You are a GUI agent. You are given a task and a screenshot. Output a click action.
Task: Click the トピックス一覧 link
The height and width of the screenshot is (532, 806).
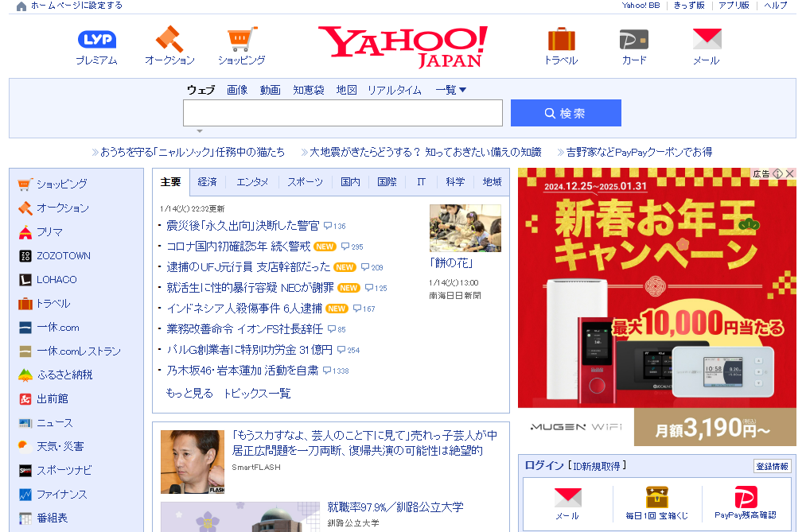point(257,394)
